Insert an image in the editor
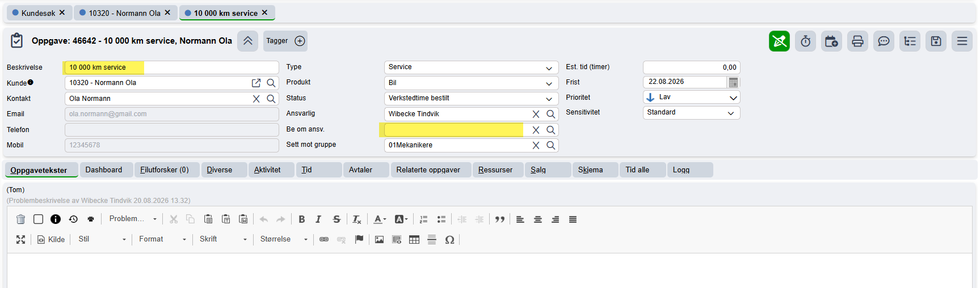The height and width of the screenshot is (288, 980). (x=379, y=239)
